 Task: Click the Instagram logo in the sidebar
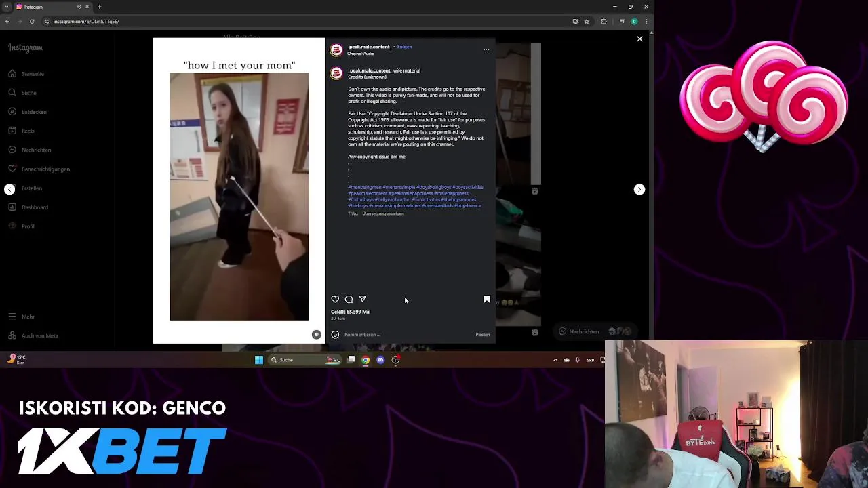click(26, 47)
